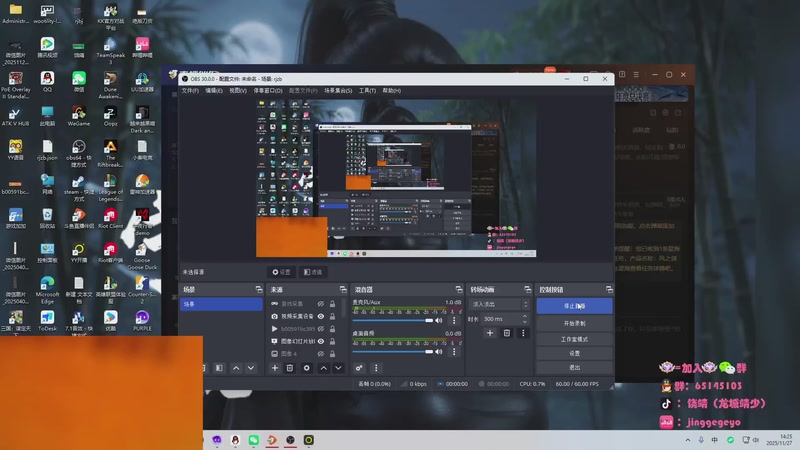Open 设置 in the controls dock
This screenshot has height=450, width=800.
tap(574, 353)
